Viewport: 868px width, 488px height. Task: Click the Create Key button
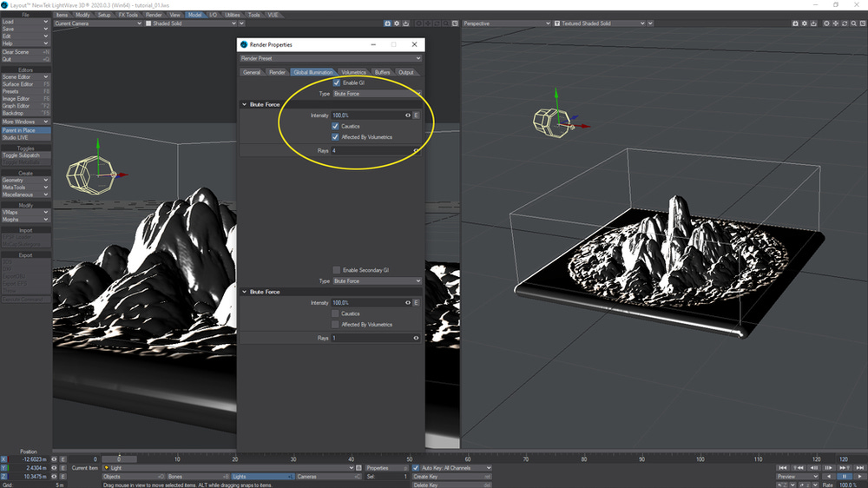[451, 477]
